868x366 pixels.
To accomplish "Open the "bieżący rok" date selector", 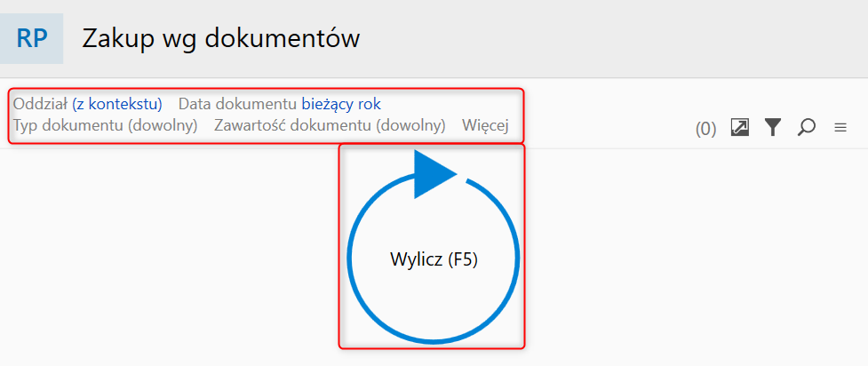I will click(341, 104).
